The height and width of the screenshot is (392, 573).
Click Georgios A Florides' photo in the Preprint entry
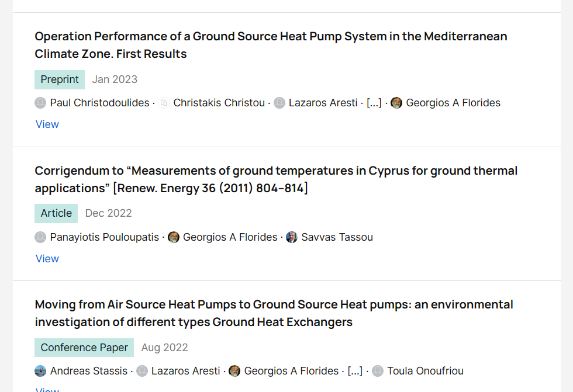[396, 103]
